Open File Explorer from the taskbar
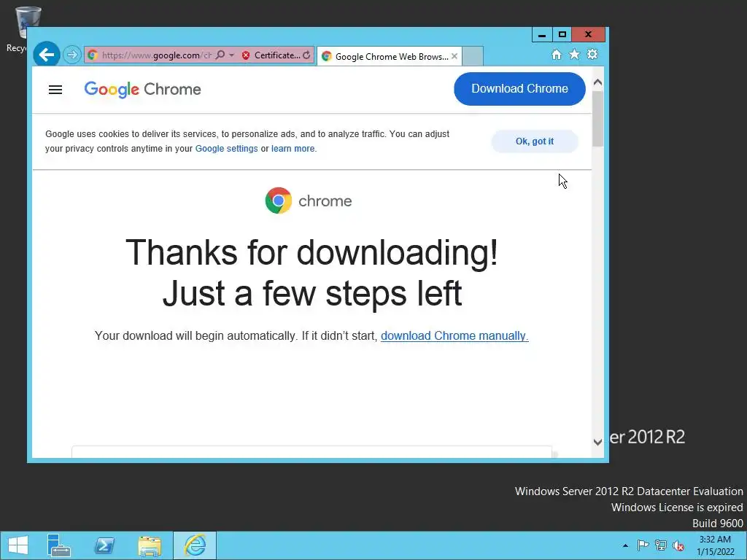 [x=150, y=545]
